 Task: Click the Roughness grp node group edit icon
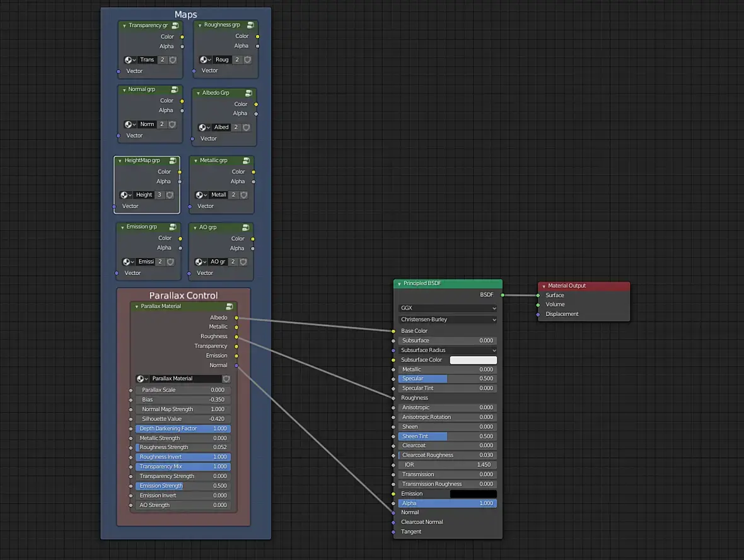pyautogui.click(x=250, y=25)
